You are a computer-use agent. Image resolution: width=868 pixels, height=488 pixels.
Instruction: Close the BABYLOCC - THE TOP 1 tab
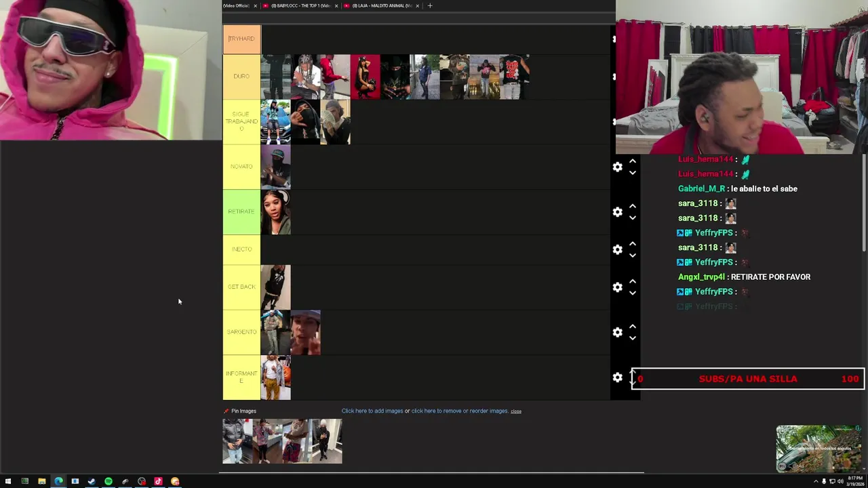(x=336, y=5)
